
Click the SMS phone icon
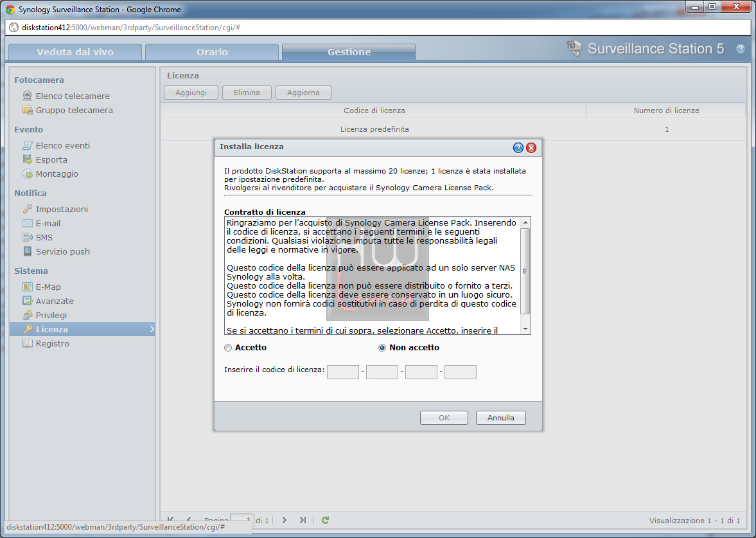pos(28,237)
